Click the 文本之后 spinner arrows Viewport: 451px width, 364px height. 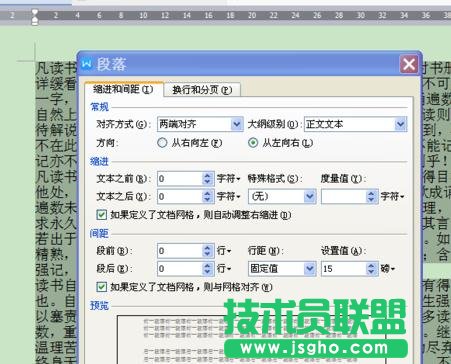click(208, 196)
